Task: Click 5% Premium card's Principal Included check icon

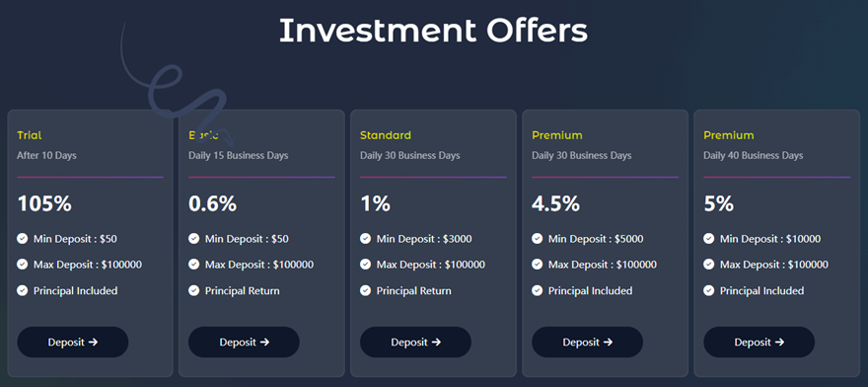Action: pyautogui.click(x=708, y=290)
